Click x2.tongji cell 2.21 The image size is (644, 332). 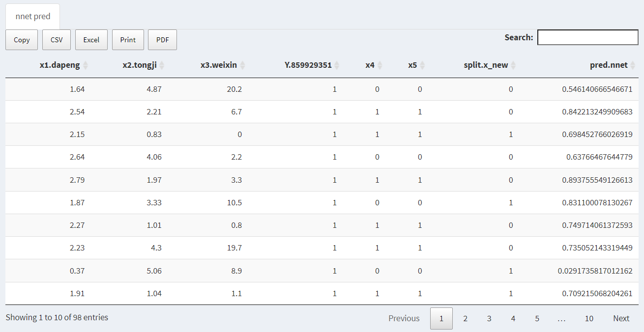coord(154,112)
